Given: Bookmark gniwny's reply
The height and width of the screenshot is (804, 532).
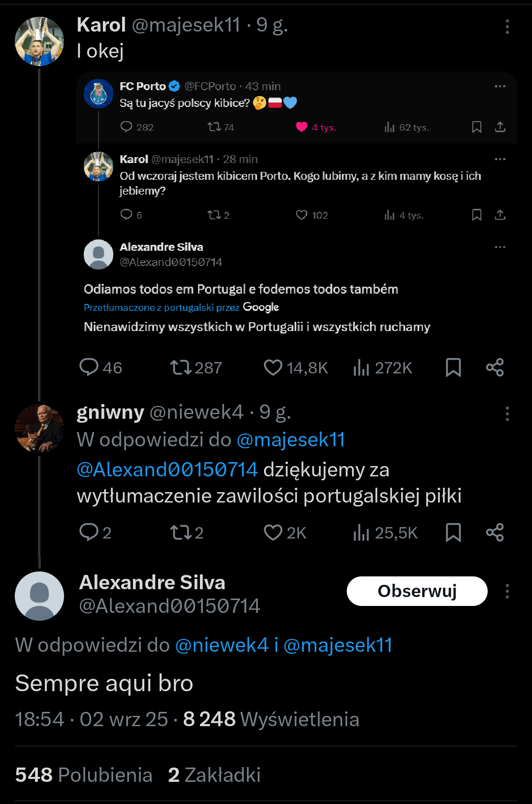Looking at the screenshot, I should click(453, 533).
